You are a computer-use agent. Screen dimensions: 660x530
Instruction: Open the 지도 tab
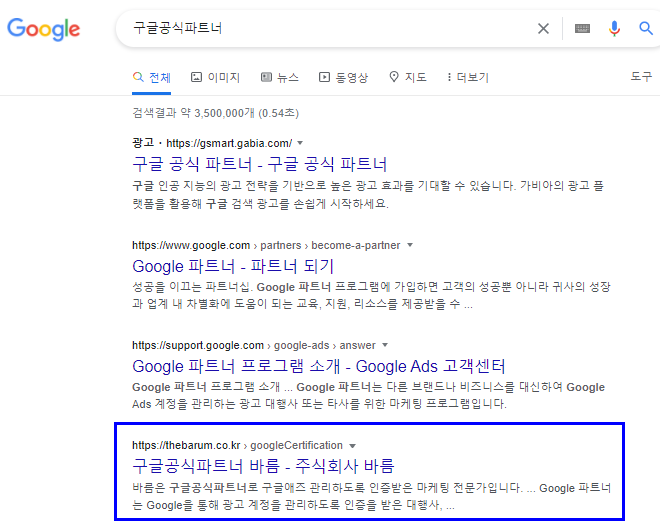pos(408,77)
